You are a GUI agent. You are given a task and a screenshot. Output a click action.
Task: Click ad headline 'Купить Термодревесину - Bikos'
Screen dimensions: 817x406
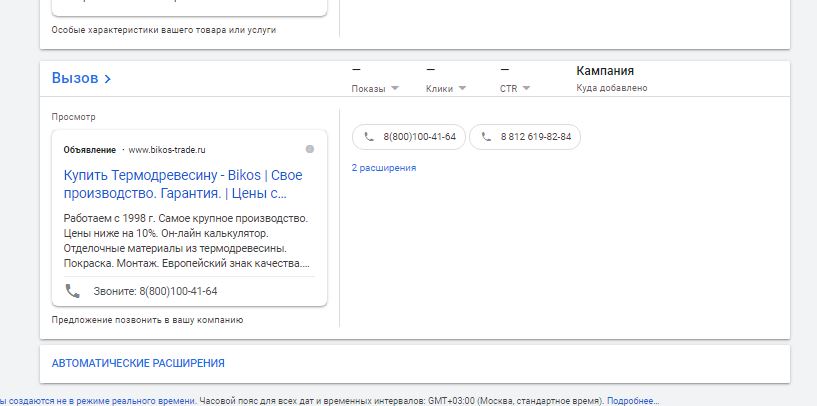tap(183, 184)
